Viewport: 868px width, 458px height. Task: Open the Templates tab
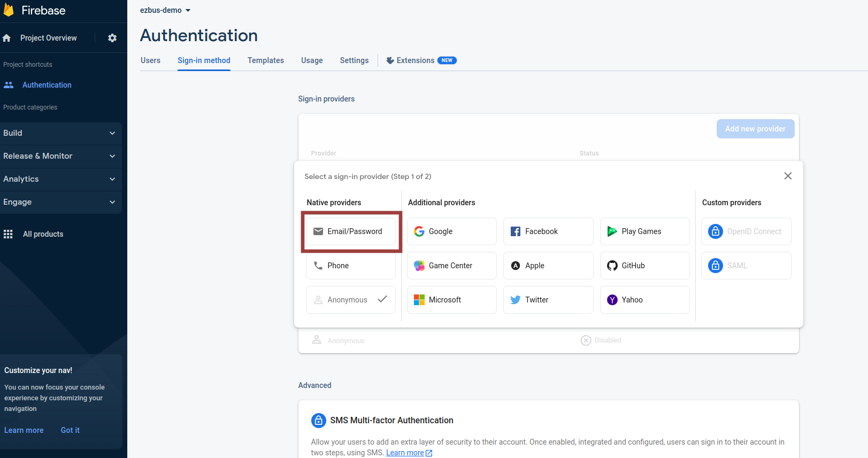click(x=266, y=60)
